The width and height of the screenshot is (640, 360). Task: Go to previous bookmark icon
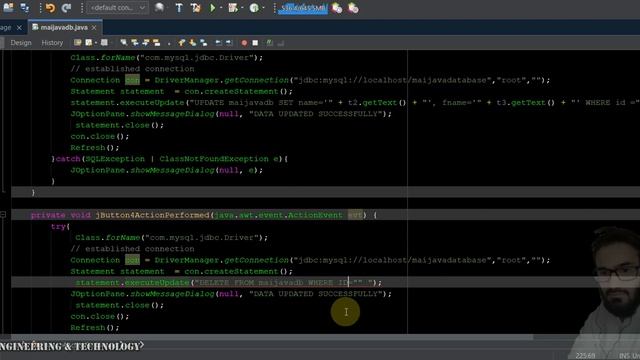click(182, 42)
